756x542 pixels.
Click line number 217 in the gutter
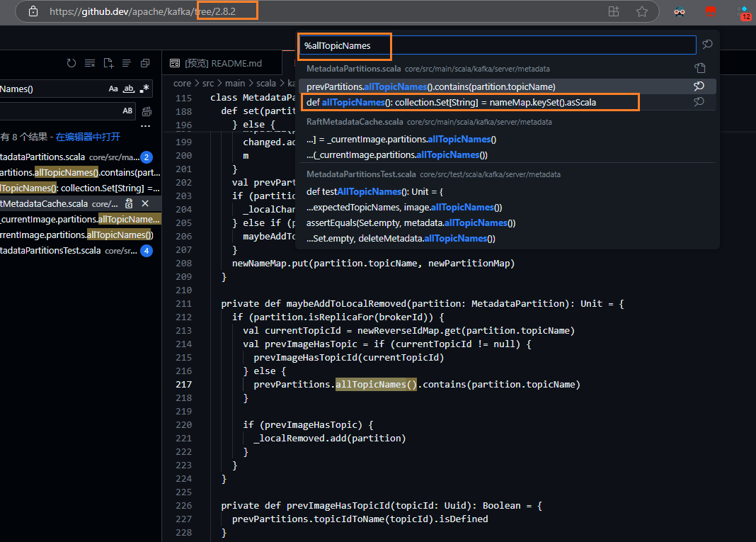[x=184, y=385]
